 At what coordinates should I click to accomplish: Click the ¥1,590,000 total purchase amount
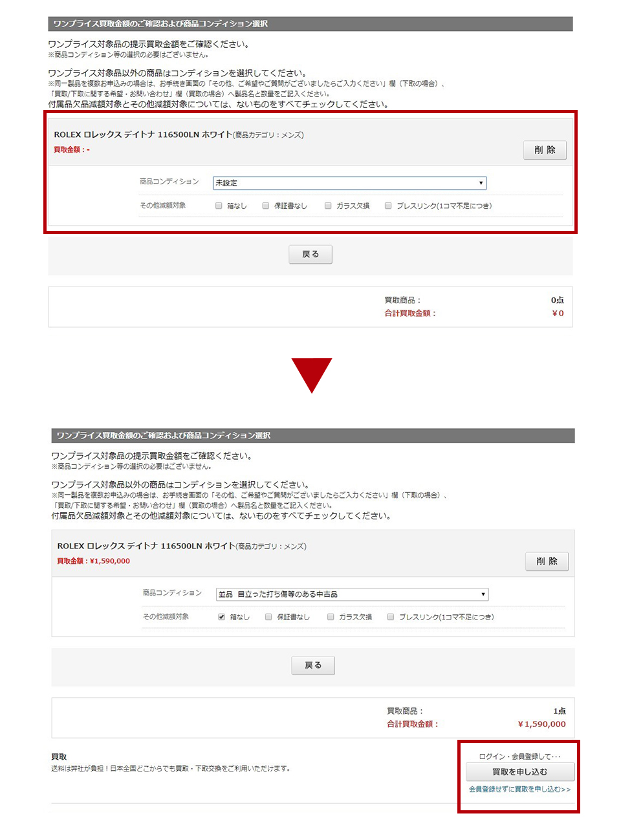click(x=541, y=724)
